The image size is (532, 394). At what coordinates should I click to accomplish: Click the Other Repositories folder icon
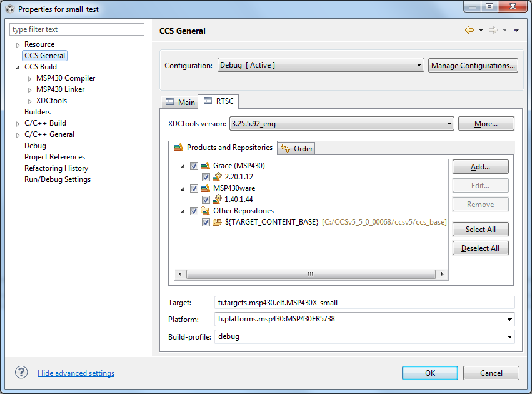[x=205, y=211]
